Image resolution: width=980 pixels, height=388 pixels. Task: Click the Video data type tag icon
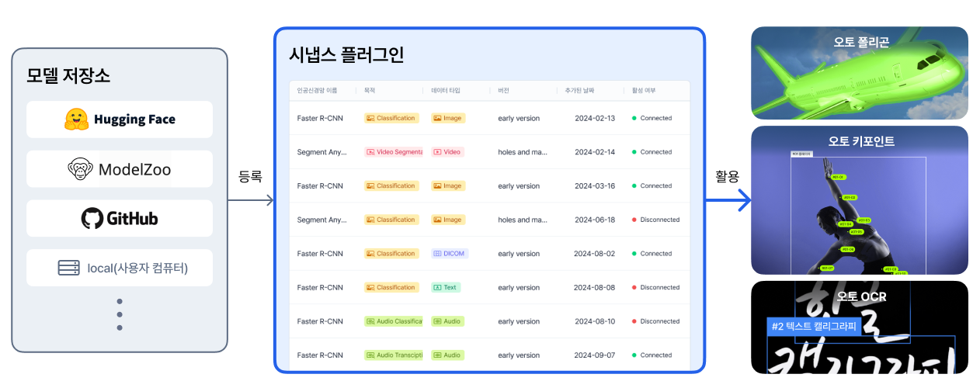438,152
